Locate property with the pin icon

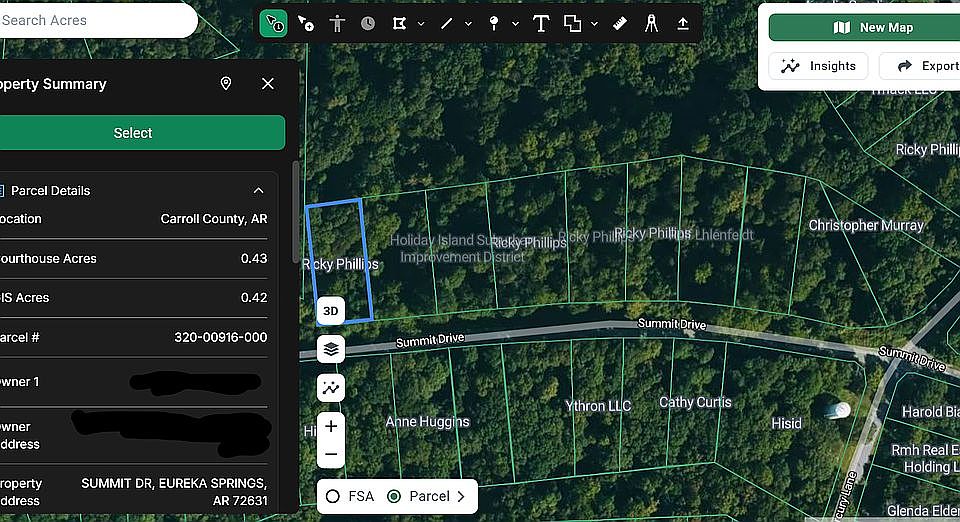click(x=226, y=84)
